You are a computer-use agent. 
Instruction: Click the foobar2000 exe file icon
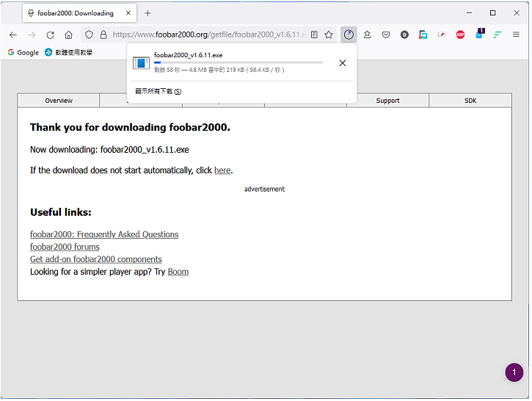(x=141, y=63)
